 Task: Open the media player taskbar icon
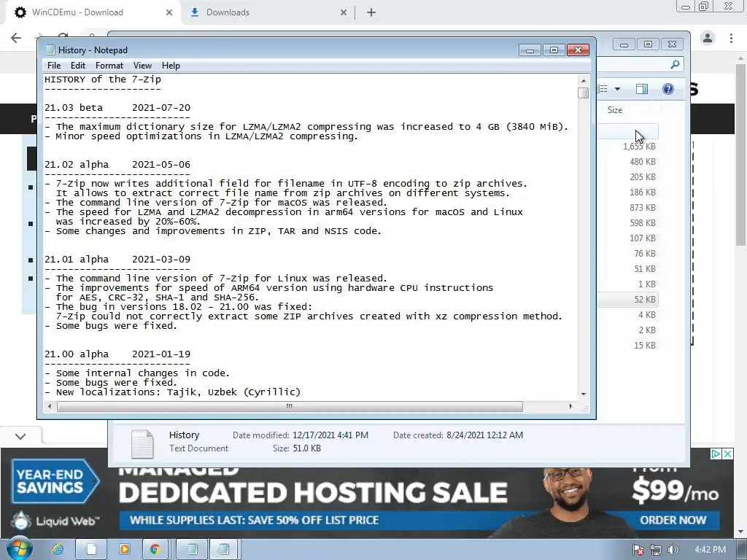tap(124, 549)
